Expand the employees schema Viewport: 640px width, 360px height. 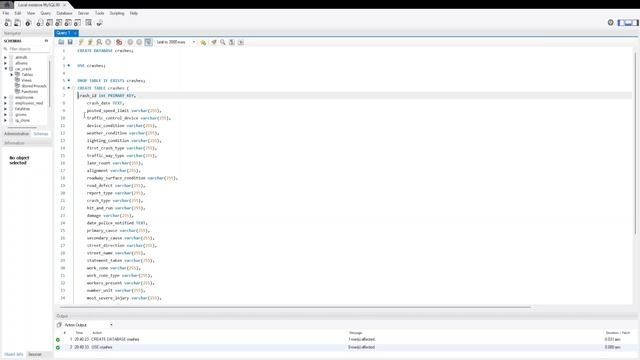coord(6,98)
